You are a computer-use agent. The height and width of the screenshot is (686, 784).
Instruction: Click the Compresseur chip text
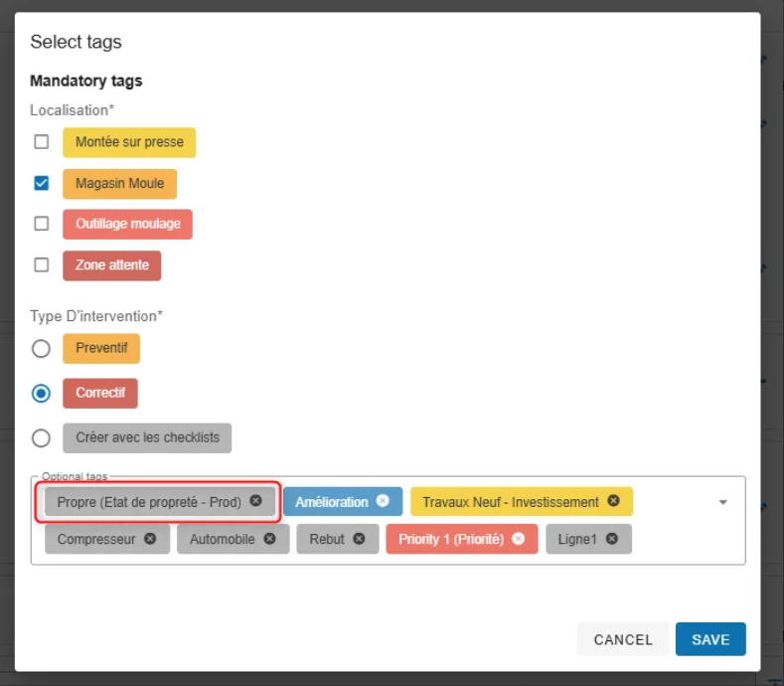[96, 539]
